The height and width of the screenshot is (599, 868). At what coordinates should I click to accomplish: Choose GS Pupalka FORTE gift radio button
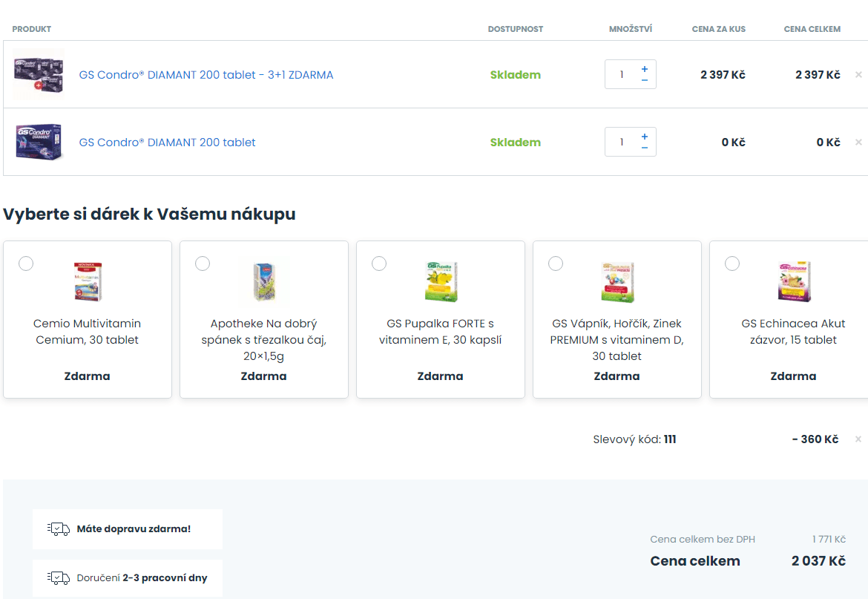tap(379, 264)
